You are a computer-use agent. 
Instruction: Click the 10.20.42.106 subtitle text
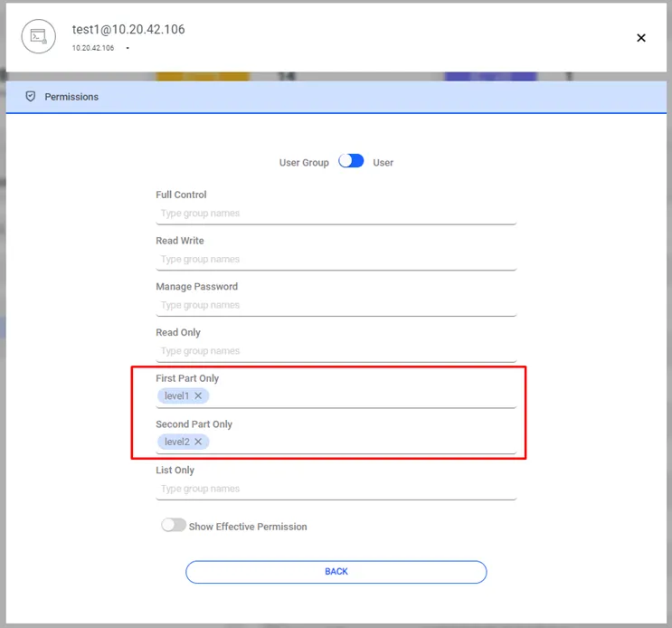pos(93,48)
